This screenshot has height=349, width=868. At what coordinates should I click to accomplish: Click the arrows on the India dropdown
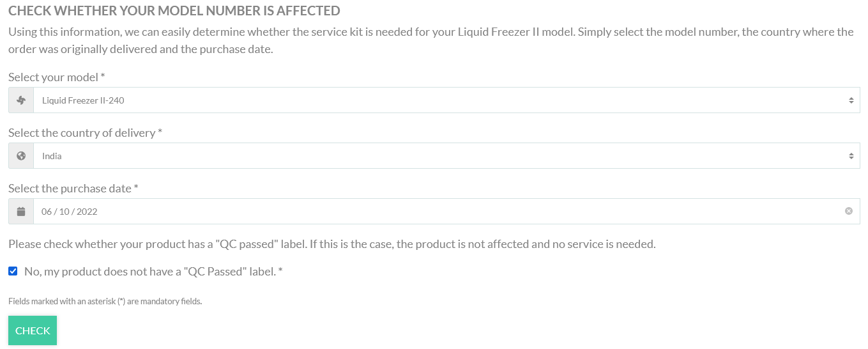tap(851, 156)
